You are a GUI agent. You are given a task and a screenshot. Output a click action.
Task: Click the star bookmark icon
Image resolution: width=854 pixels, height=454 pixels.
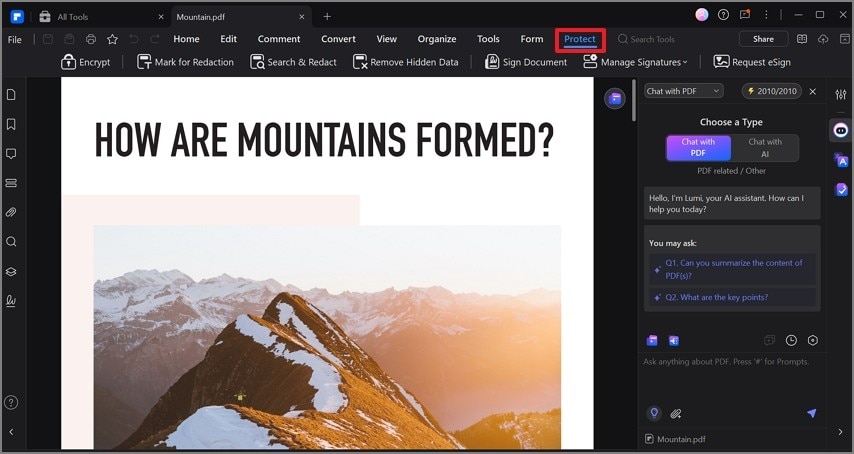(112, 39)
